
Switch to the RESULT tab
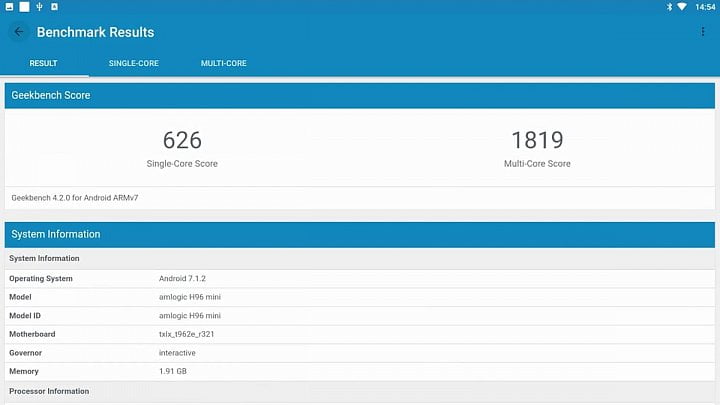click(44, 63)
